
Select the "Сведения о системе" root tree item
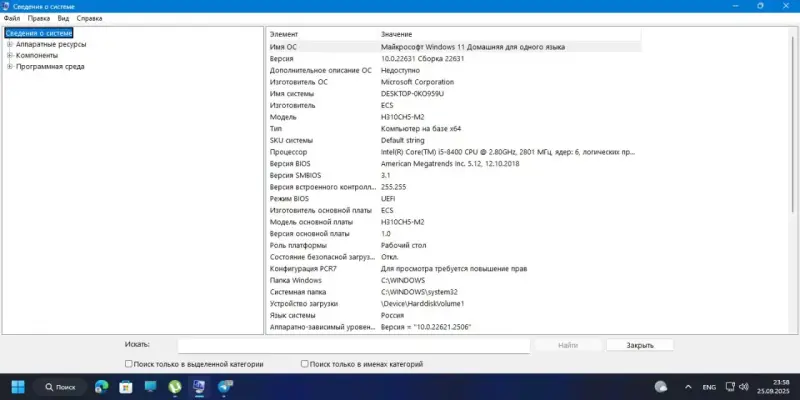pyautogui.click(x=38, y=33)
